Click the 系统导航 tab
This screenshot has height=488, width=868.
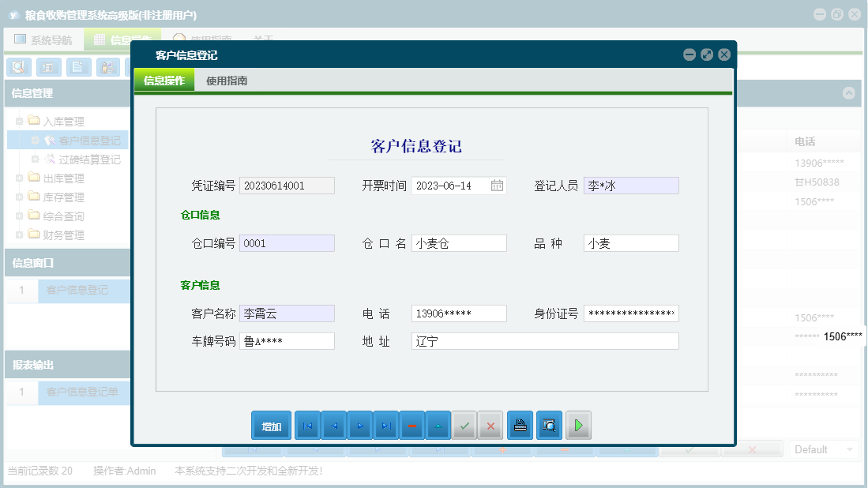click(42, 38)
